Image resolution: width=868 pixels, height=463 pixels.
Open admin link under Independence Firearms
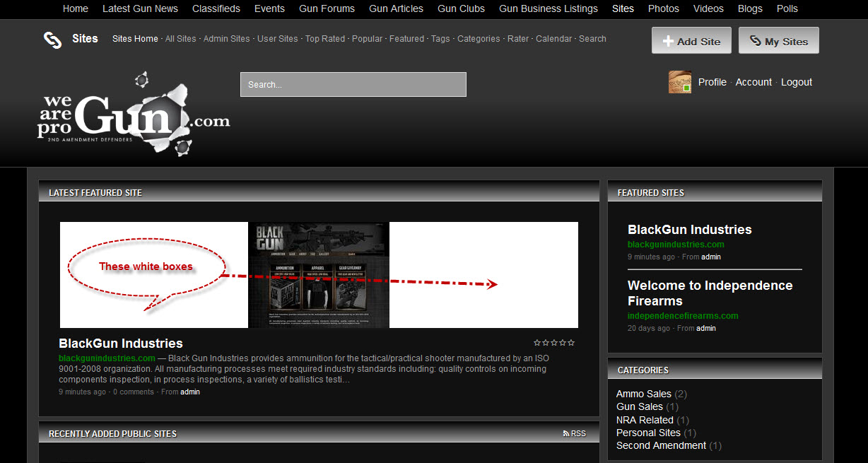click(x=706, y=328)
